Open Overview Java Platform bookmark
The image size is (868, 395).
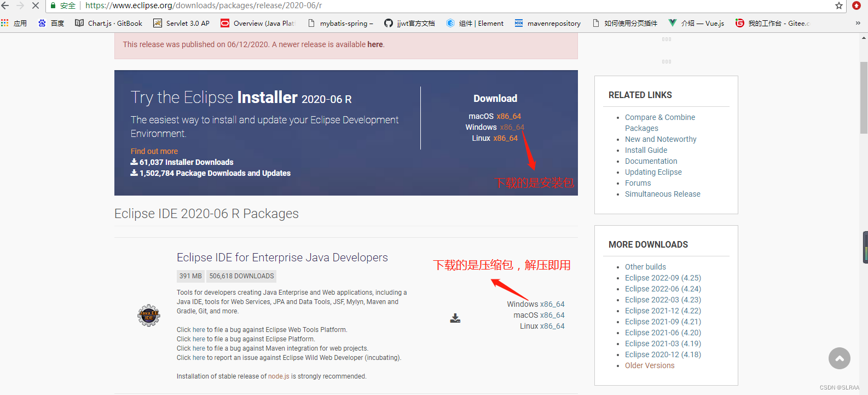(x=258, y=23)
